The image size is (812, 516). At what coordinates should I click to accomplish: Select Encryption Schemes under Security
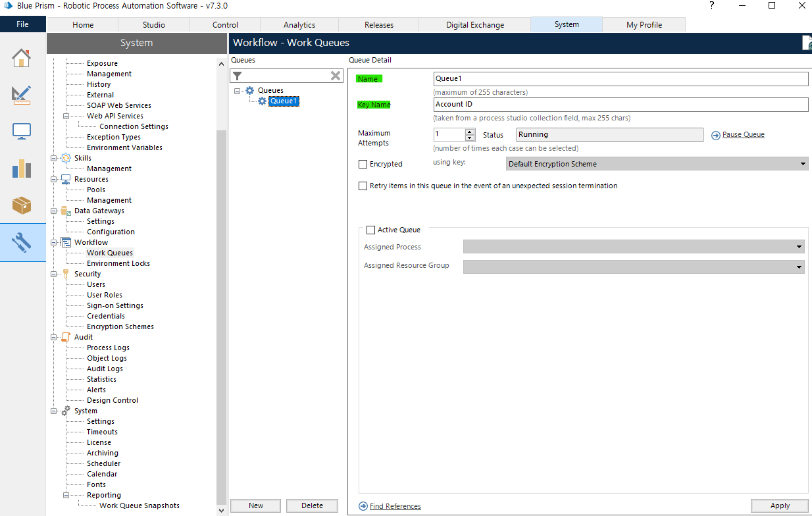click(120, 326)
